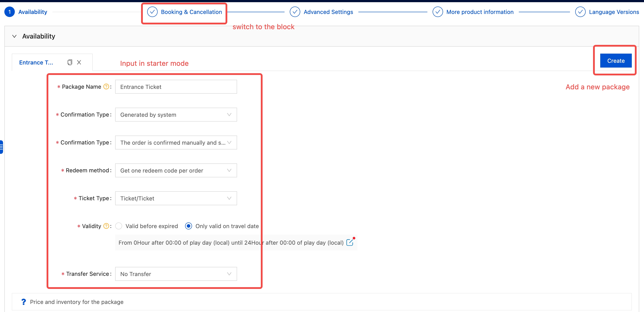This screenshot has width=644, height=312.
Task: Click the Advanced Settings step checkmark icon
Action: 295,12
